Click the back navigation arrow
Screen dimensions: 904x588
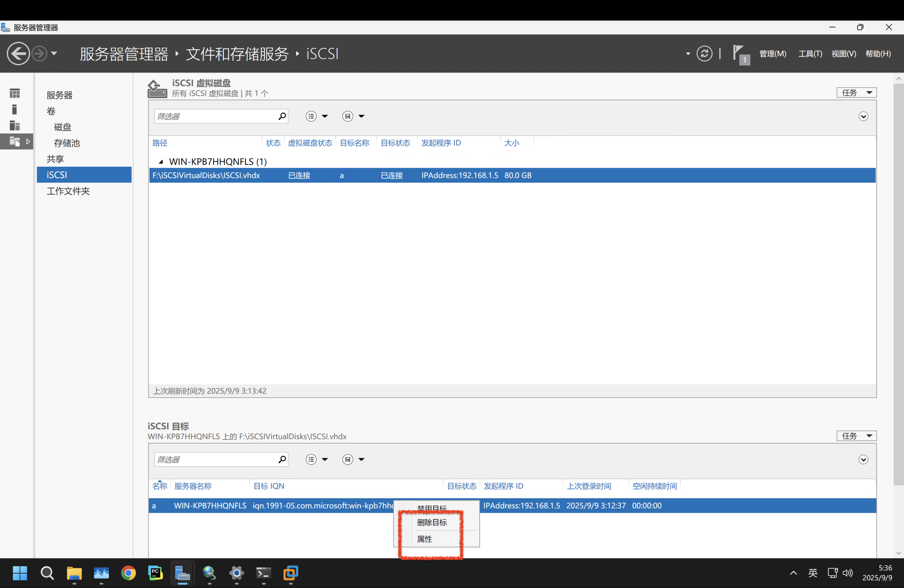pos(18,53)
